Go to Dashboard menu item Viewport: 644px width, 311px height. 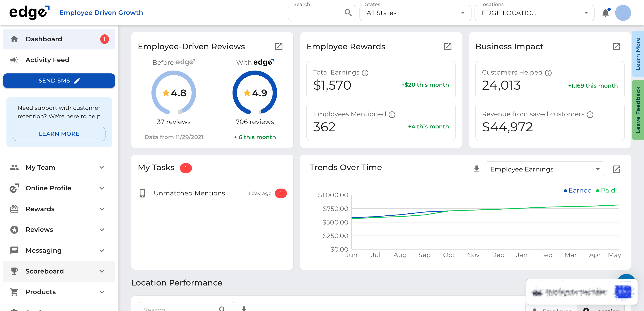59,39
